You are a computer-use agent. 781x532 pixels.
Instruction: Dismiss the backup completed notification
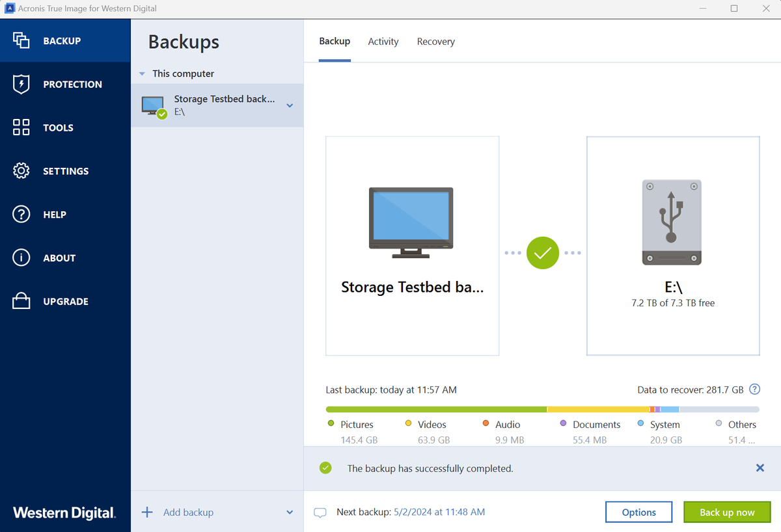coord(760,468)
